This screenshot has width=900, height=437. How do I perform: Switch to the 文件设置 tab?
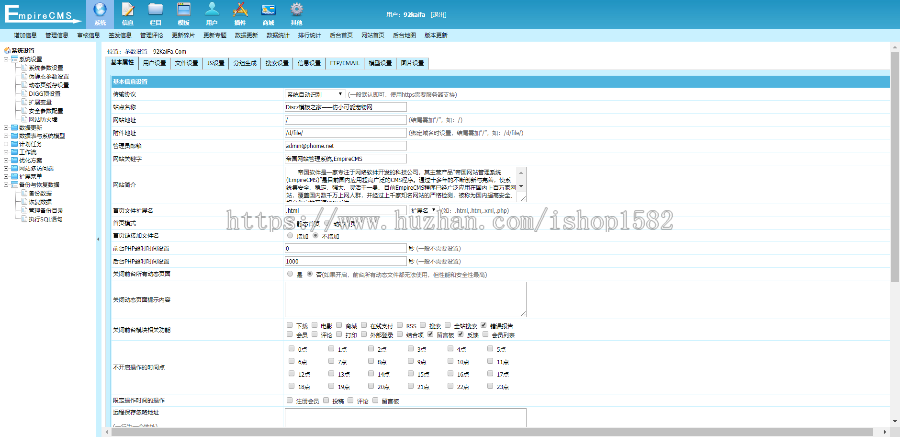[186, 63]
